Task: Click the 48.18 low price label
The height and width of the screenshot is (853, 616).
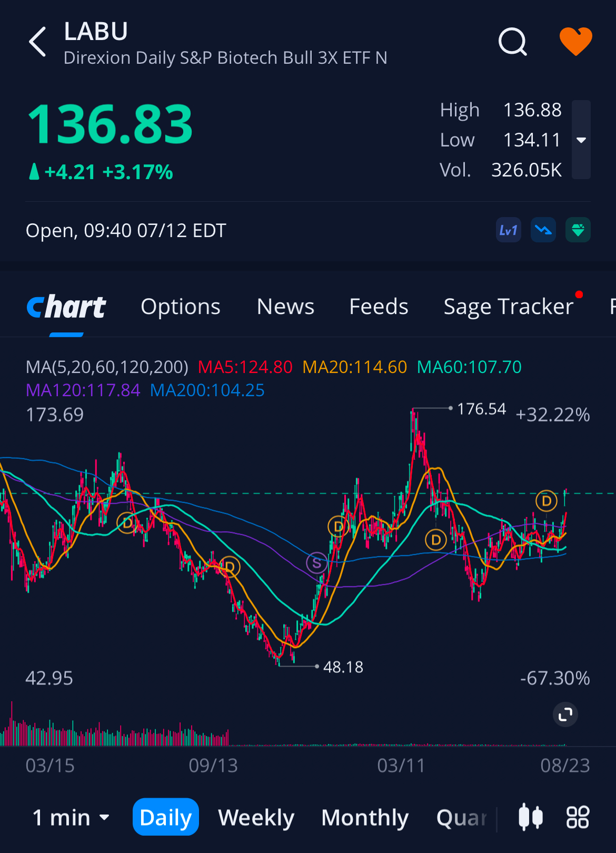Action: 343,667
